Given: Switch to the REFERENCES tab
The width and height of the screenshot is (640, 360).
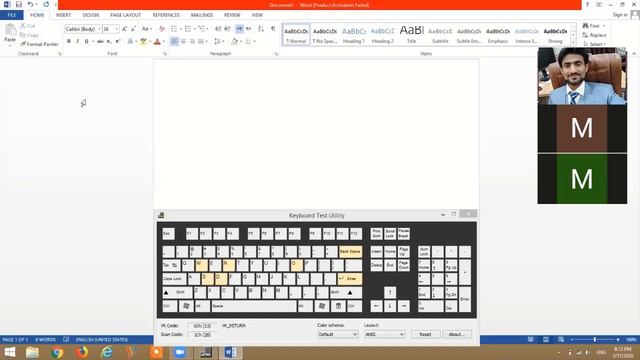Looking at the screenshot, I should click(166, 15).
